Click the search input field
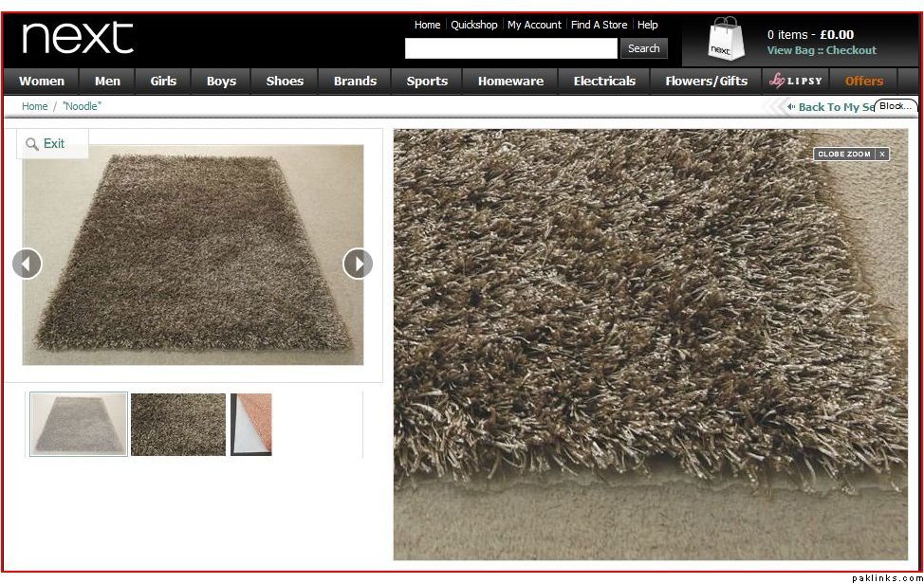This screenshot has height=584, width=924. 511,48
